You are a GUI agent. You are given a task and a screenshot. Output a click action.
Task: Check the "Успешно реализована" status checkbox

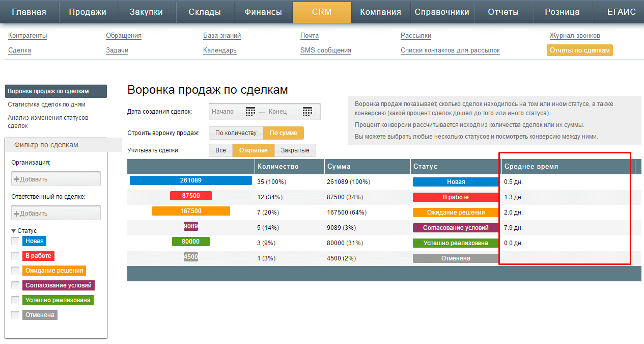pos(15,300)
